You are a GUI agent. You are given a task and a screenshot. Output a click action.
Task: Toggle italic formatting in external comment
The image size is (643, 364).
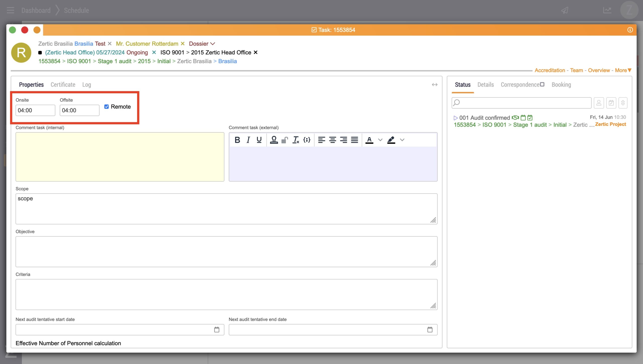[x=248, y=140]
